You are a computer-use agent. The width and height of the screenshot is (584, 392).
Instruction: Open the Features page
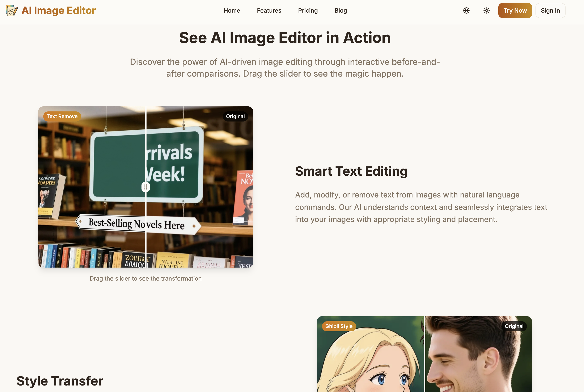click(269, 10)
